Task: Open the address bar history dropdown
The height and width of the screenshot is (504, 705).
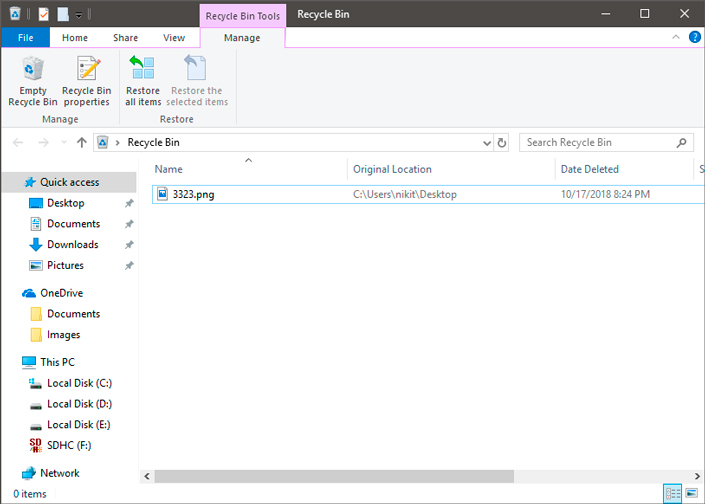Action: click(486, 143)
